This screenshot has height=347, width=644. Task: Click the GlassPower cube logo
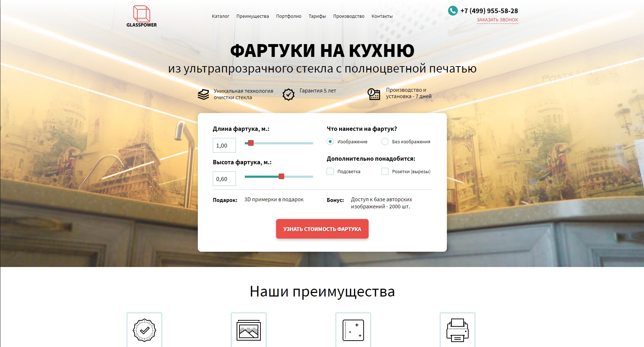142,16
